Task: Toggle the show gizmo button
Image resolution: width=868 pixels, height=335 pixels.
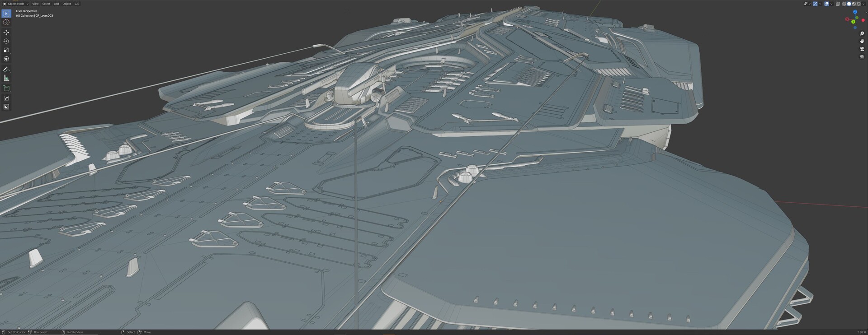Action: (x=815, y=4)
